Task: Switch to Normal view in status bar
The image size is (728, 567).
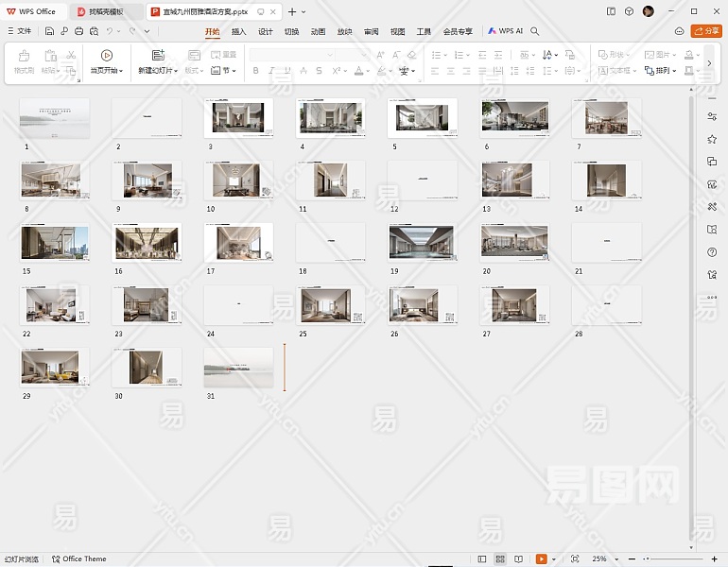Action: 482,559
